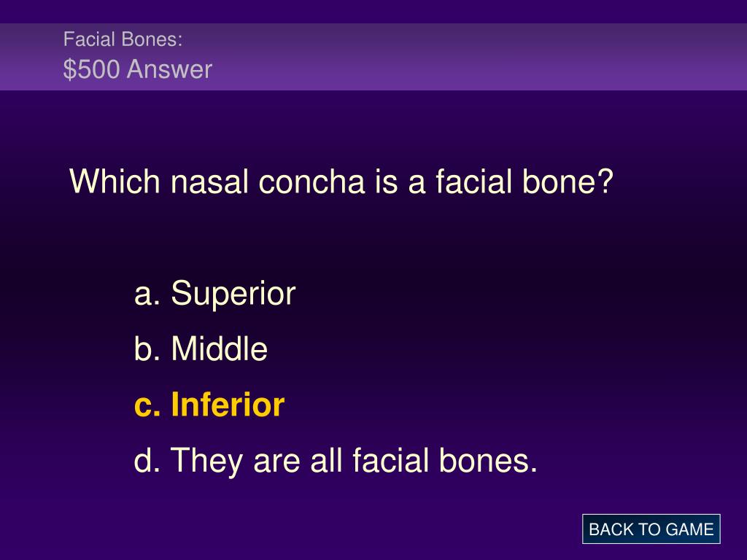Screen dimensions: 747x560
Task: Click the word nasal in the question
Action: click(209, 182)
